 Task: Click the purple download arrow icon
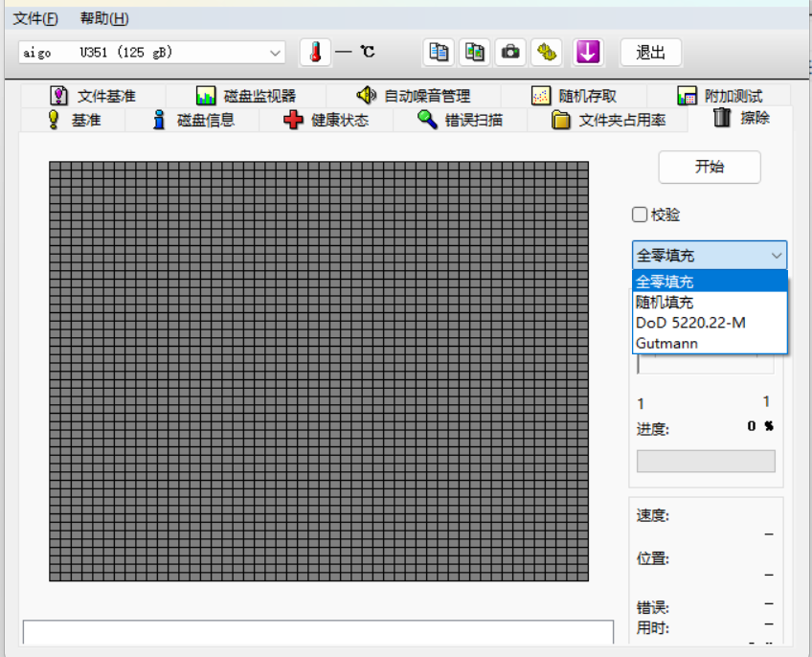point(588,53)
